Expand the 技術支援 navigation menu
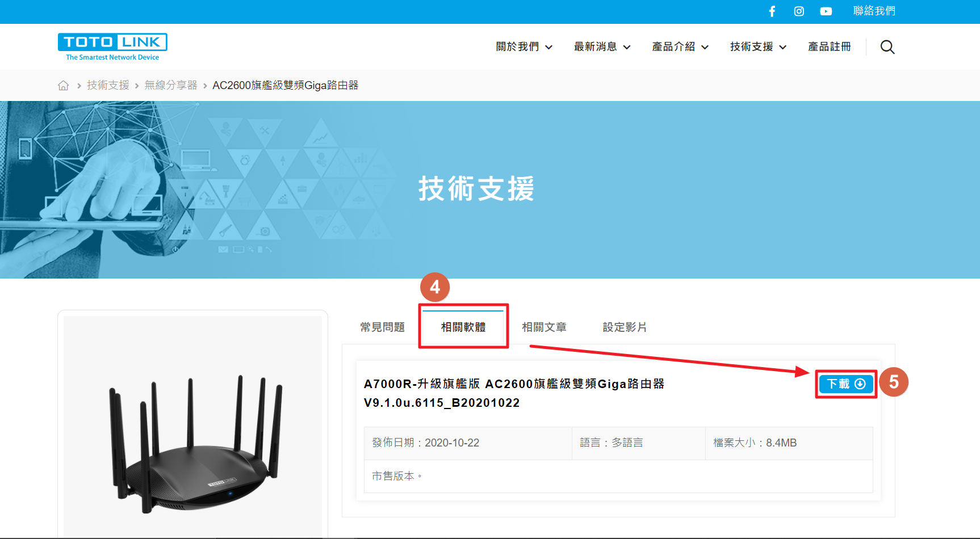 [x=759, y=47]
